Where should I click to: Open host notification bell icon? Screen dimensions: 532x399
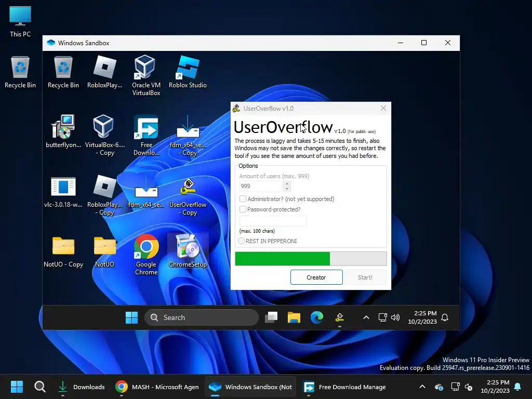[518, 387]
